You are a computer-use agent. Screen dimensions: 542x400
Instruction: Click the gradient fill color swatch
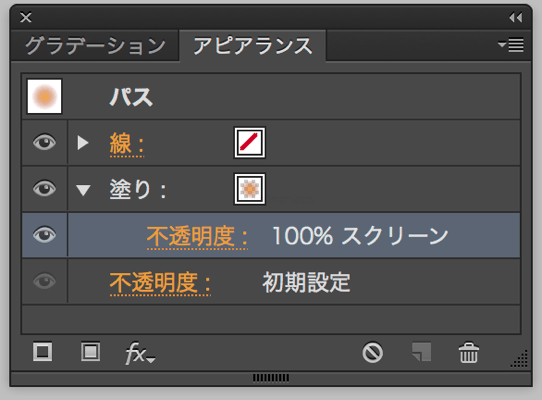tap(250, 189)
